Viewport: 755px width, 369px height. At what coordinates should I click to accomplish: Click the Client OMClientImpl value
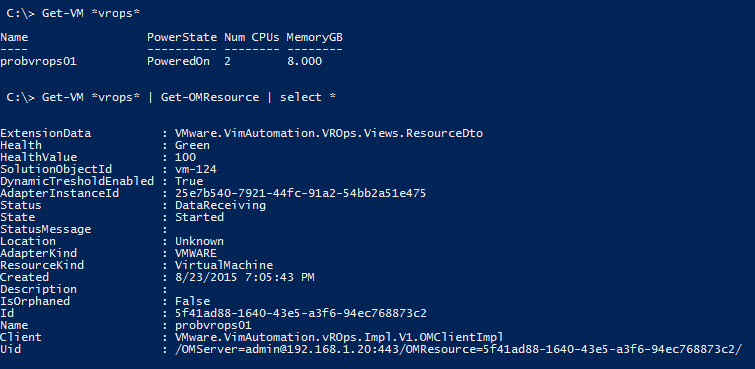[339, 337]
